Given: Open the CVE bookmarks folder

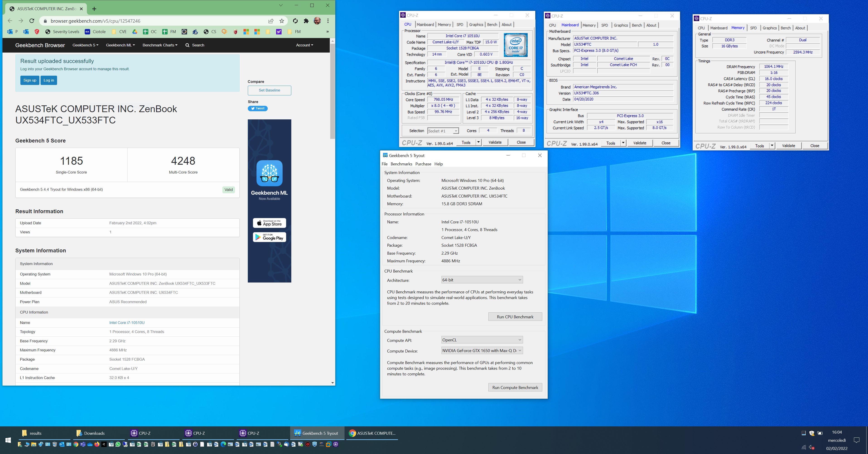Looking at the screenshot, I should tap(119, 32).
